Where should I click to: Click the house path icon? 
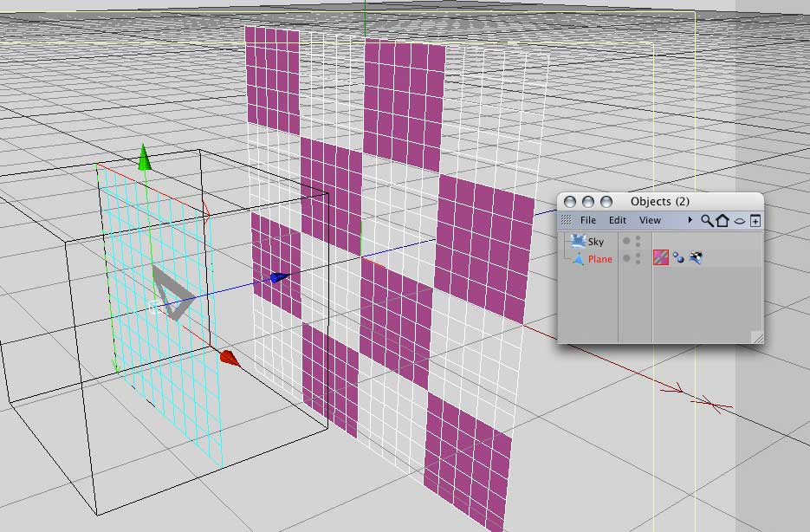click(x=723, y=221)
